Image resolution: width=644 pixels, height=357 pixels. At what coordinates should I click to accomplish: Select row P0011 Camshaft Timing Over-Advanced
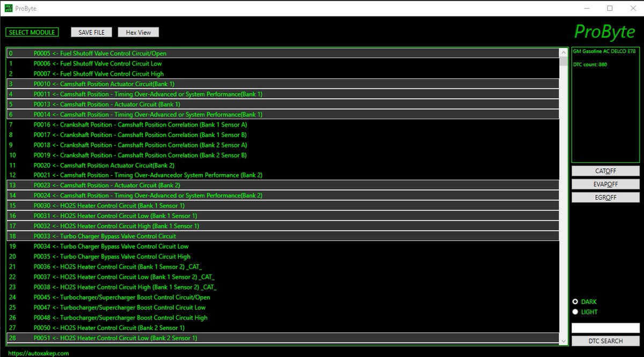pyautogui.click(x=283, y=94)
